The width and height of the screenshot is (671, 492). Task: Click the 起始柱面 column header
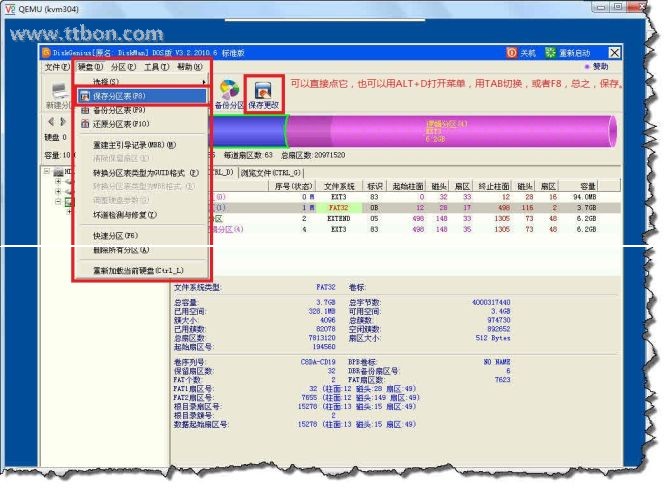(x=407, y=186)
